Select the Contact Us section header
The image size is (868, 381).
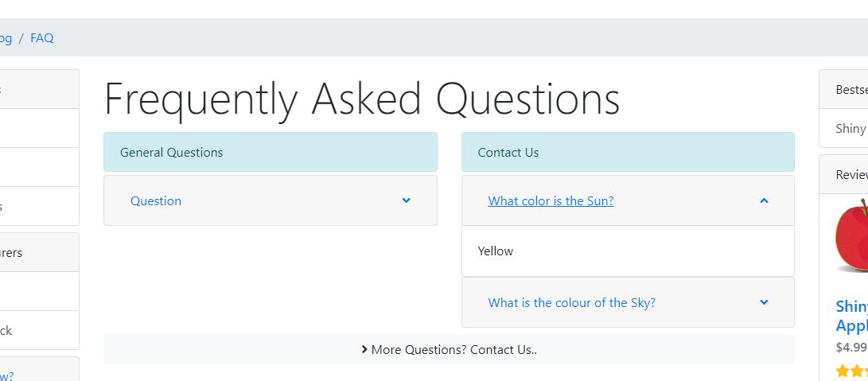click(x=628, y=152)
